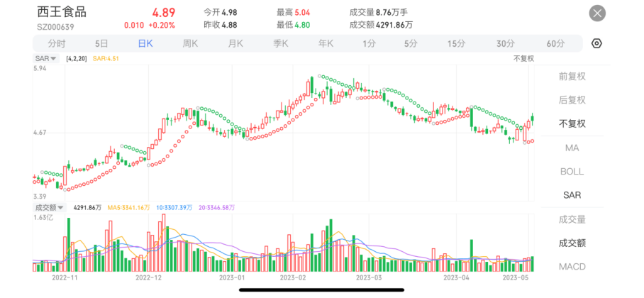This screenshot has width=644, height=298.
Task: Show MACD in sub-chart
Action: [572, 266]
